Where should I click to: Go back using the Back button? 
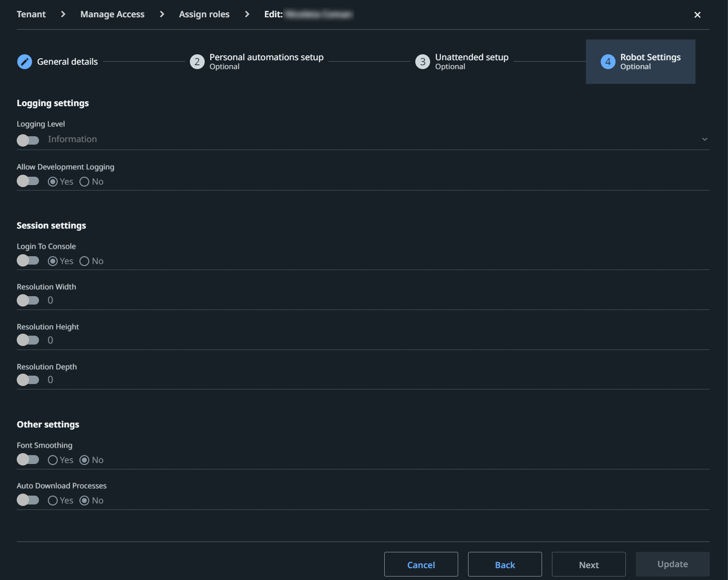(x=505, y=564)
